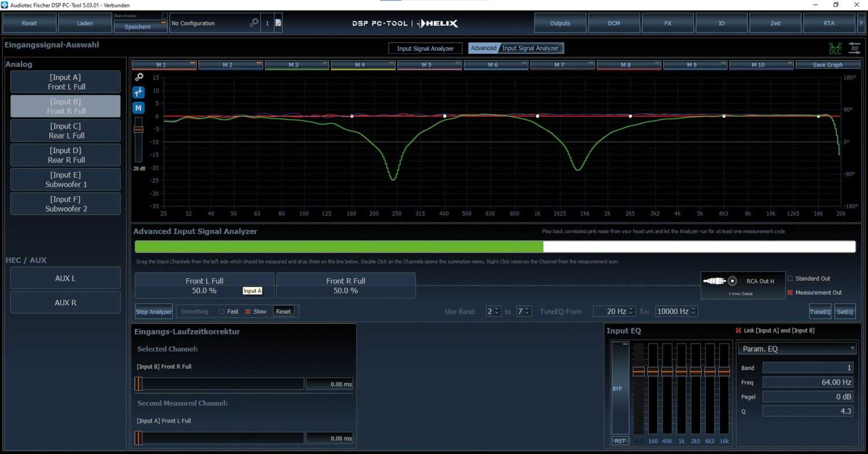868x454 pixels.
Task: Click the Input A Front L Full delay slider
Action: [x=219, y=438]
